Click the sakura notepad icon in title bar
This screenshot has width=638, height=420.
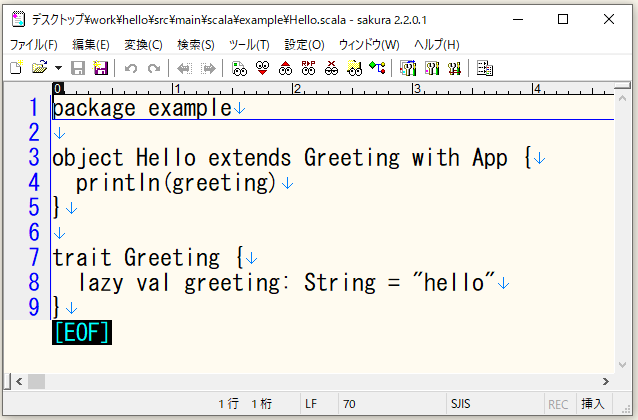coord(18,20)
